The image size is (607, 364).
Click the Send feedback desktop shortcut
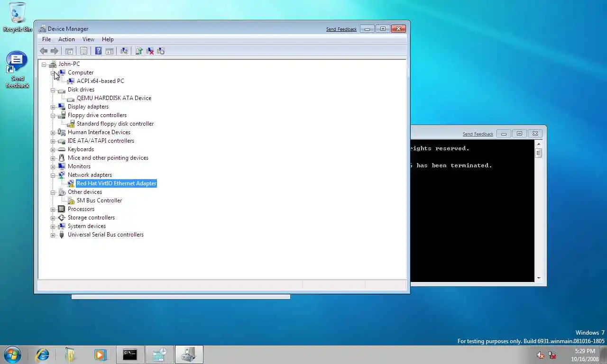click(x=18, y=70)
